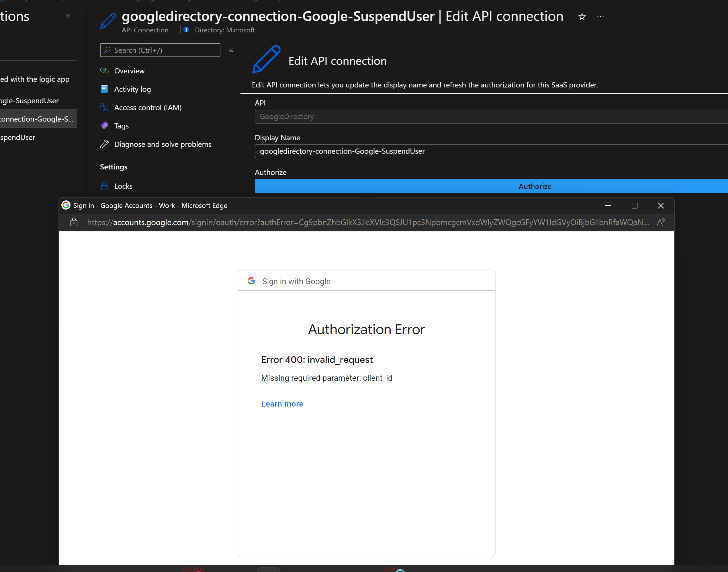Click the Display Name text field
The width and height of the screenshot is (728, 572).
pyautogui.click(x=489, y=151)
